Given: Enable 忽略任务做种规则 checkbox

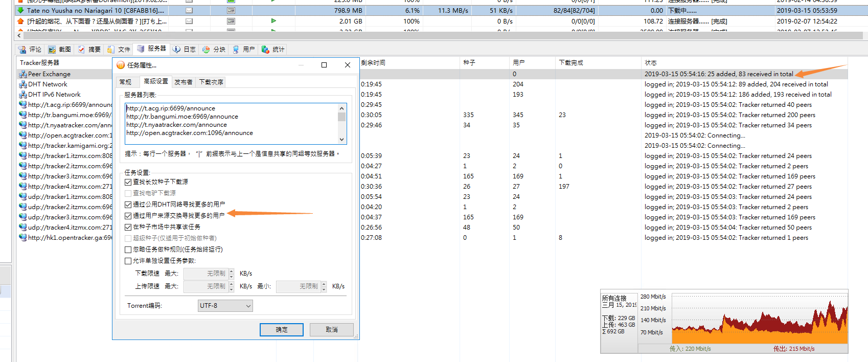Looking at the screenshot, I should click(x=128, y=250).
